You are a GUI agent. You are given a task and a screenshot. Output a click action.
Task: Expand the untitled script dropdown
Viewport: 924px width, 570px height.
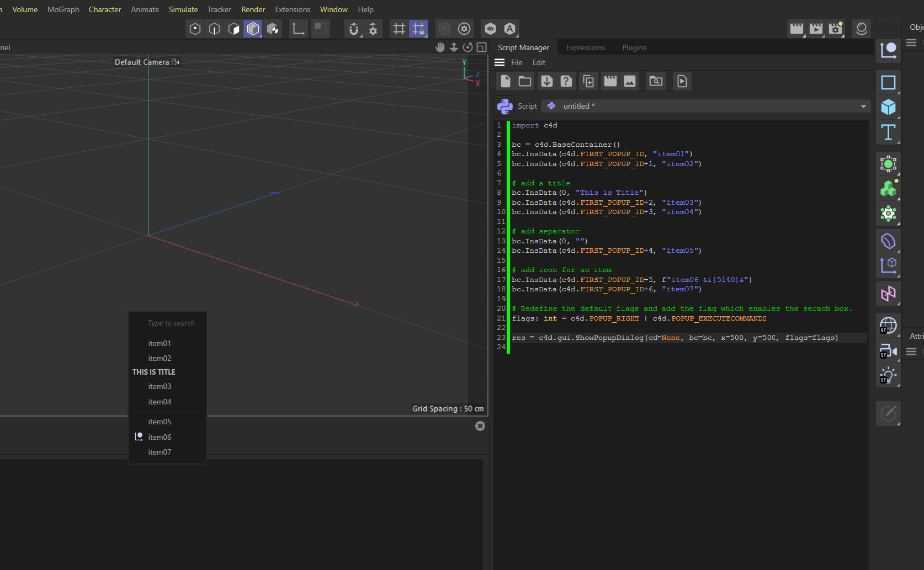706,106
